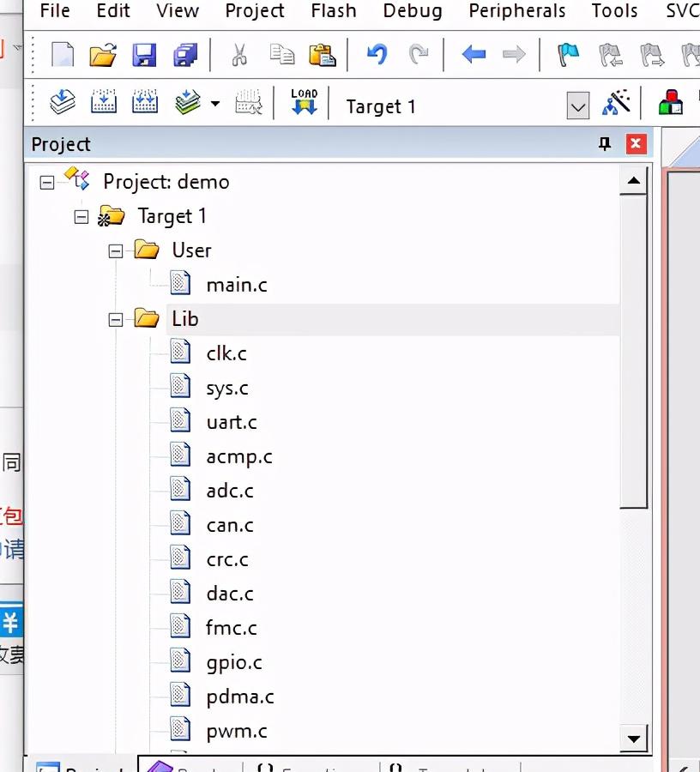700x772 pixels.
Task: Select gpio.c file
Action: tap(234, 663)
